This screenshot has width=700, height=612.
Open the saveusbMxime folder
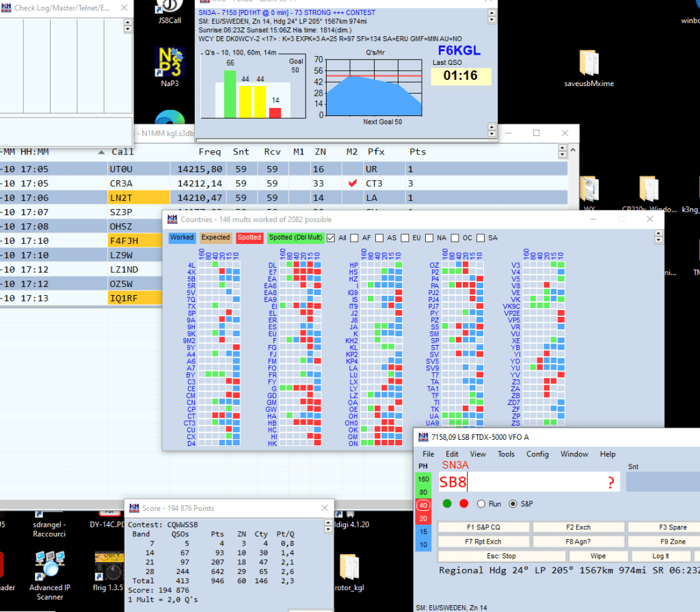coord(589,65)
